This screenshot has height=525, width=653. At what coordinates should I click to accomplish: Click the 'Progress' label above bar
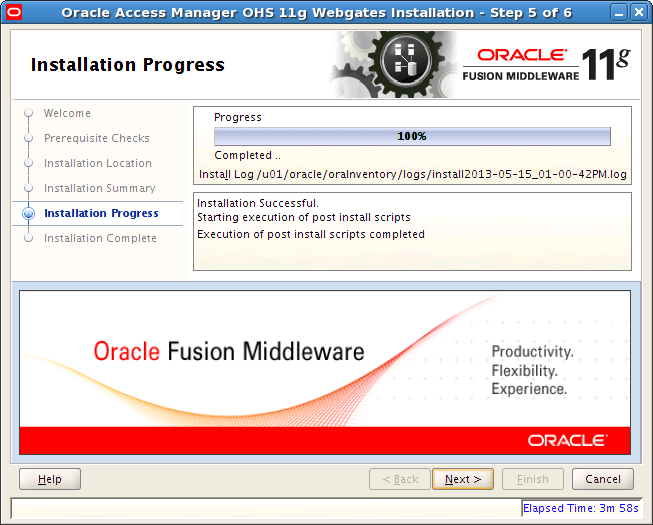[238, 117]
